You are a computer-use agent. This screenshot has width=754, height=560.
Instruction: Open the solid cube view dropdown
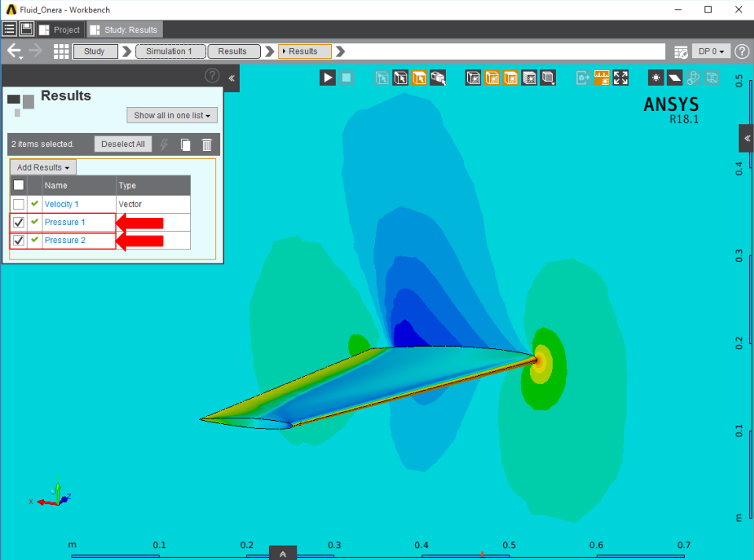point(548,77)
